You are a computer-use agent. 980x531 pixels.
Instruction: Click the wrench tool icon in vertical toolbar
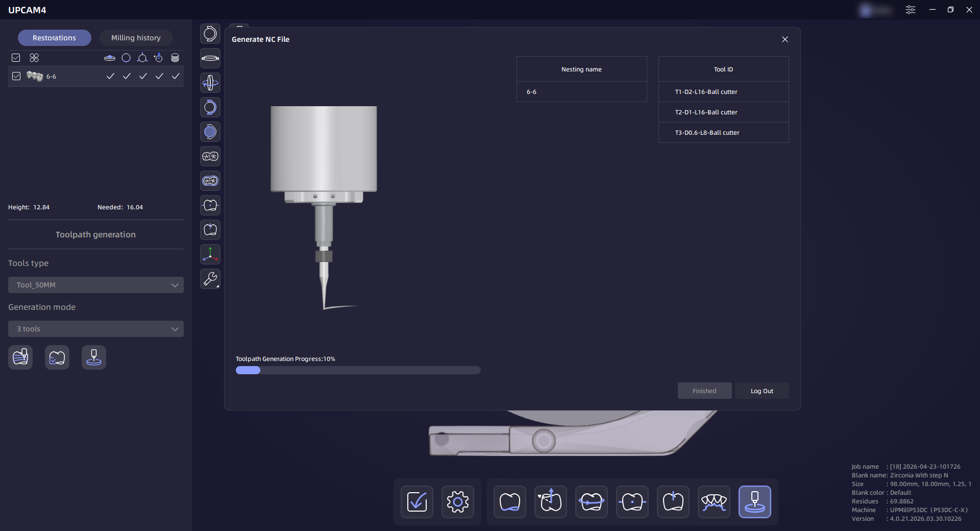pyautogui.click(x=210, y=278)
